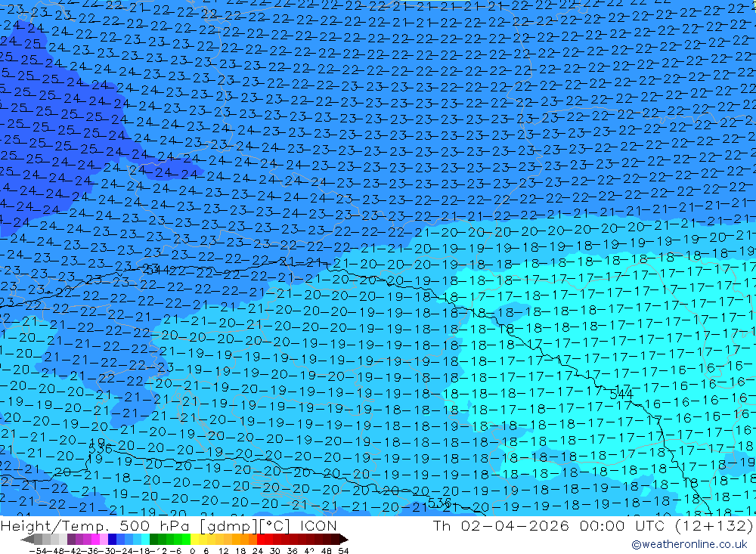Pick the dark blue swatch at -30 on scale
The width and height of the screenshot is (756, 554).
pyautogui.click(x=113, y=540)
